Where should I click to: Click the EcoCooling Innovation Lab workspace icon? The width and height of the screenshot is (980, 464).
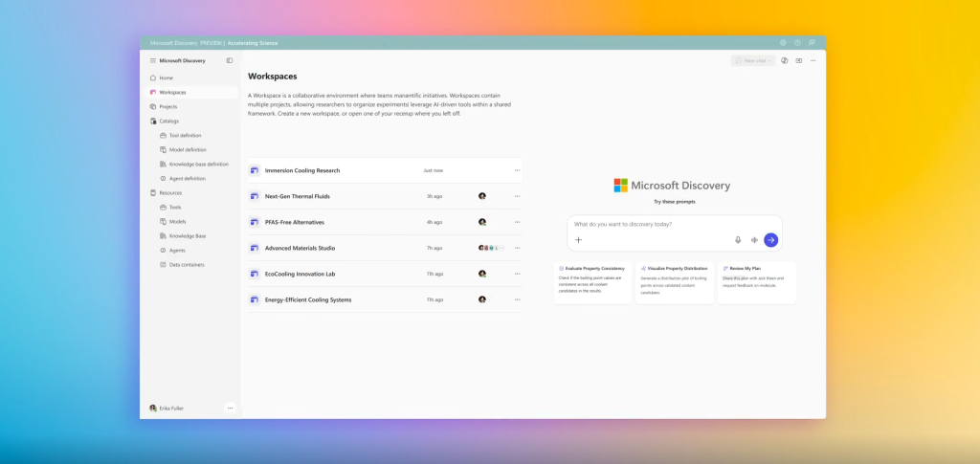[x=255, y=274]
